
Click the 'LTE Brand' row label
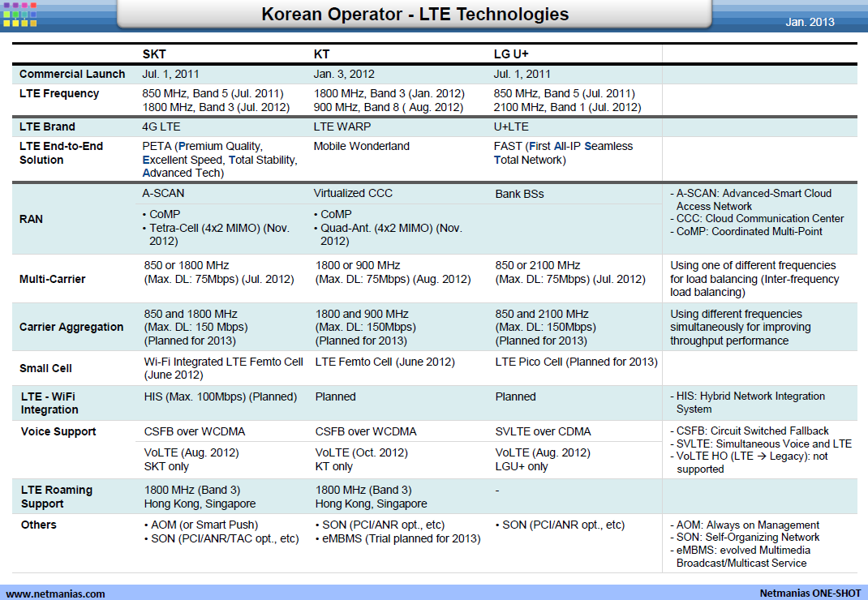[x=47, y=126]
